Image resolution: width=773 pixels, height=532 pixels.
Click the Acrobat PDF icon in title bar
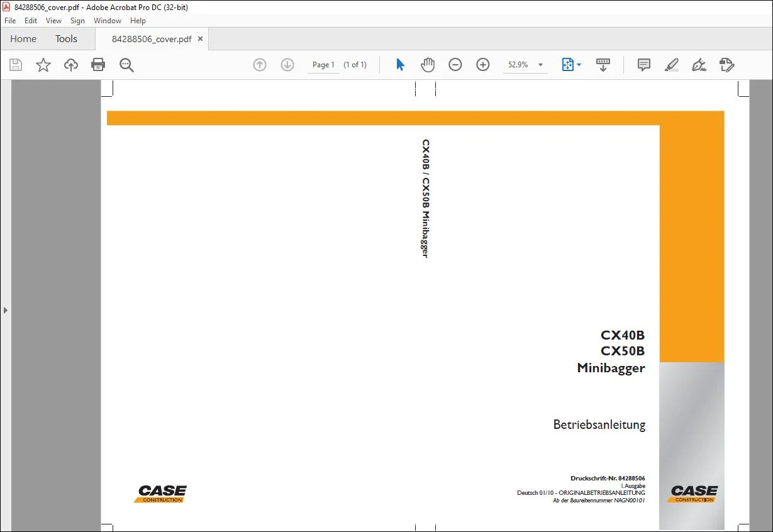pos(6,7)
